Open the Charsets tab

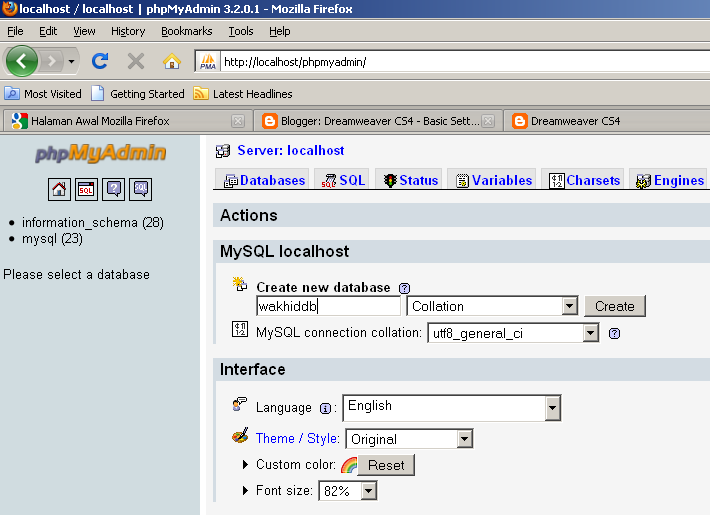pos(584,180)
